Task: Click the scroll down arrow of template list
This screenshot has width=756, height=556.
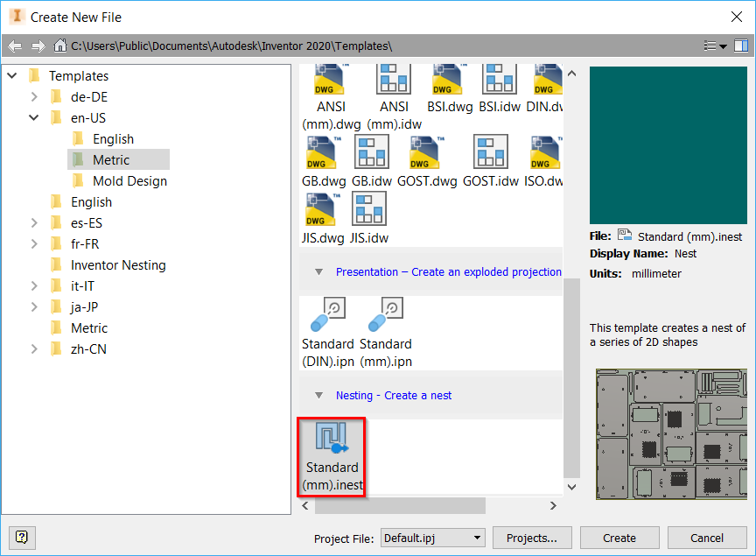Action: pyautogui.click(x=572, y=487)
